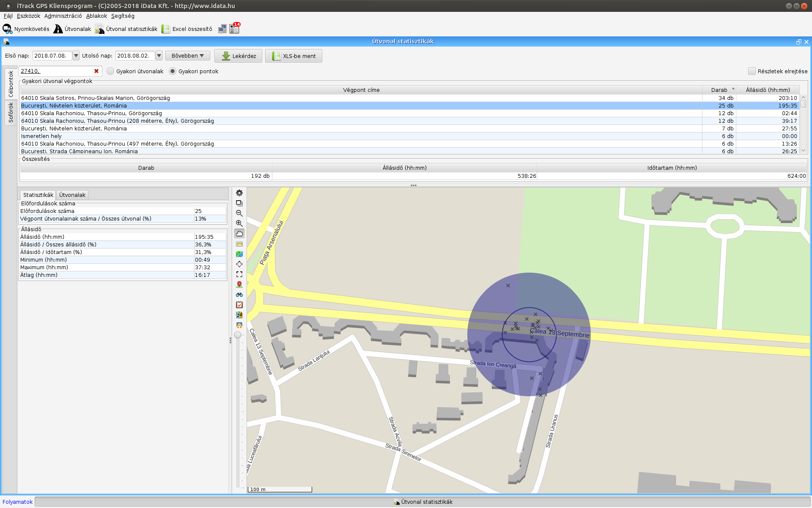Open map layers icon

pyautogui.click(x=239, y=203)
